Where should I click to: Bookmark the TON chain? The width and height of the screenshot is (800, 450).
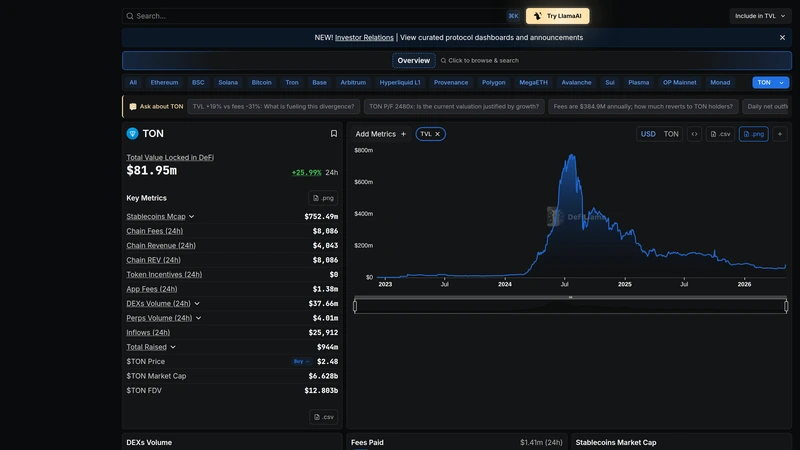pyautogui.click(x=334, y=134)
